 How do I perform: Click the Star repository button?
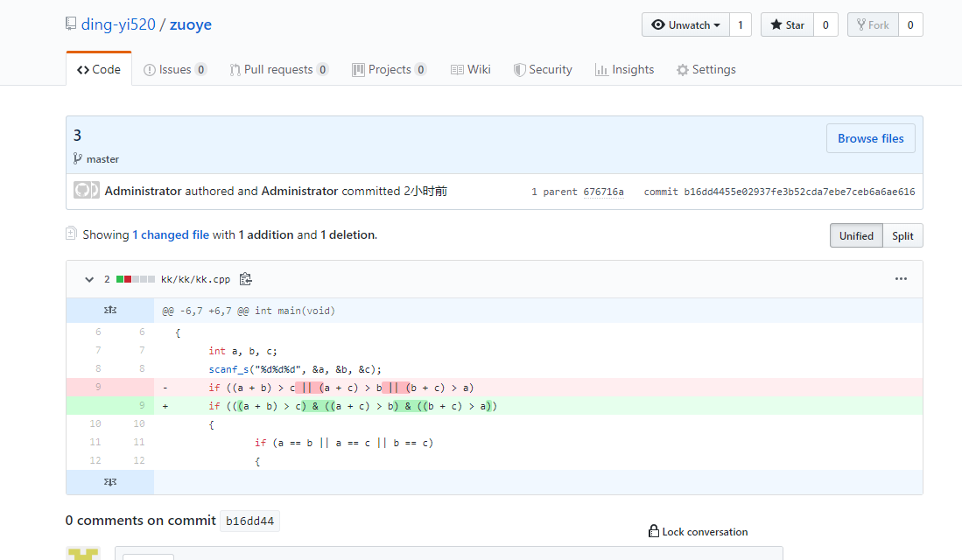tap(787, 25)
